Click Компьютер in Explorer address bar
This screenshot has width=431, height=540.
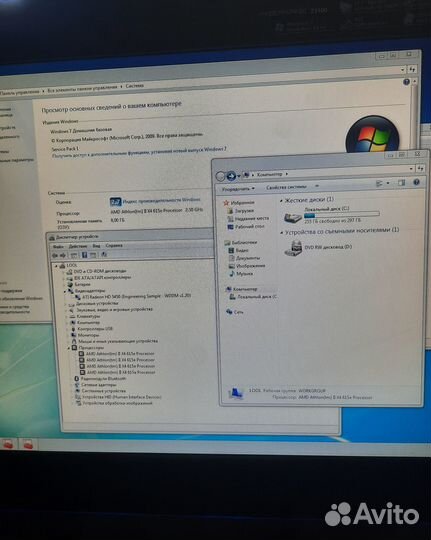[269, 175]
